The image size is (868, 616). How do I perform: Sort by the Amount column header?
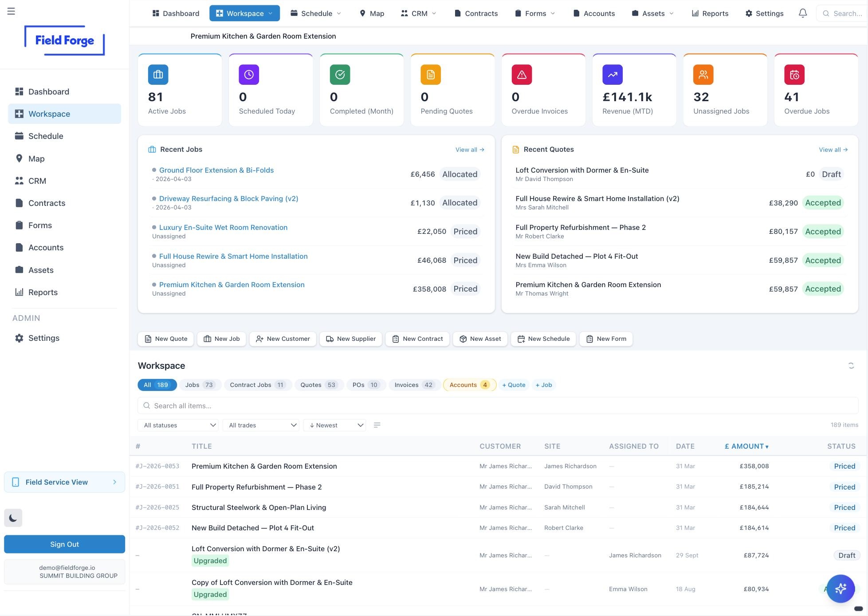click(746, 446)
